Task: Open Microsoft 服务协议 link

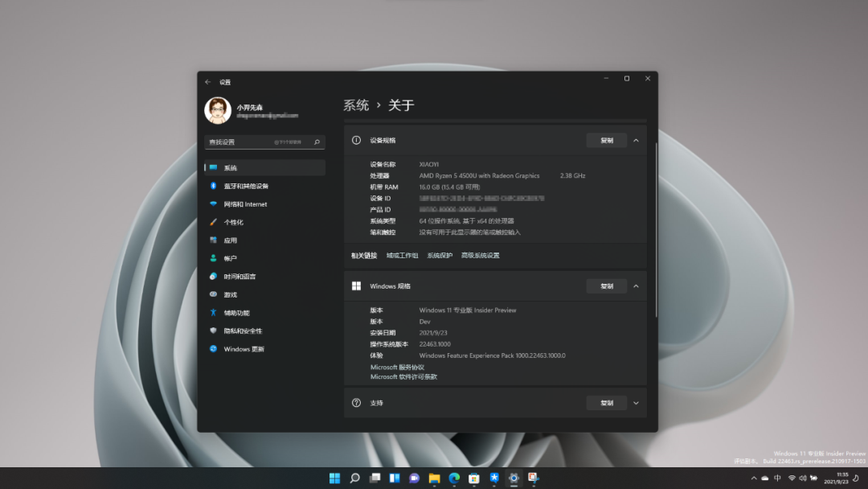Action: point(398,368)
